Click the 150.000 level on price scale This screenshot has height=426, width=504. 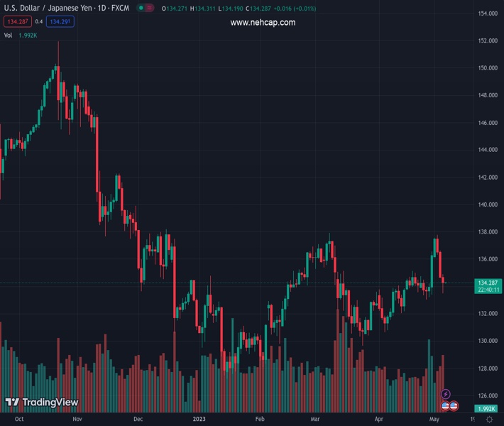click(487, 69)
